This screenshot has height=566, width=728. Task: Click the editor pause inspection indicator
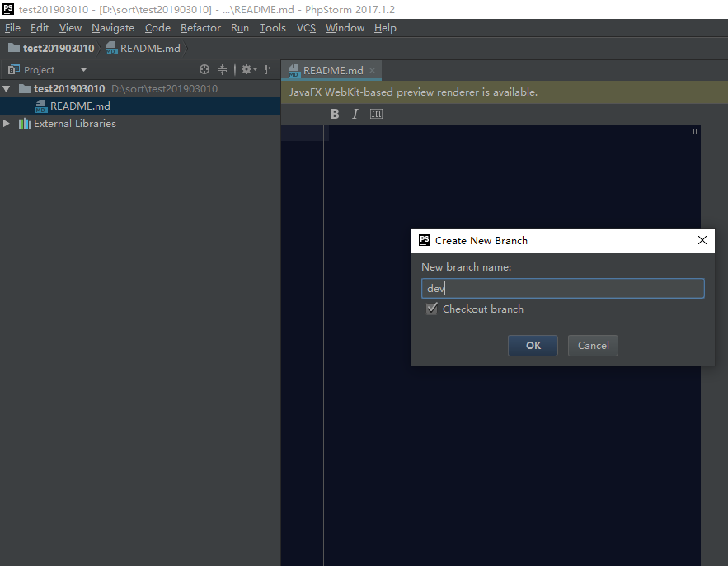694,132
